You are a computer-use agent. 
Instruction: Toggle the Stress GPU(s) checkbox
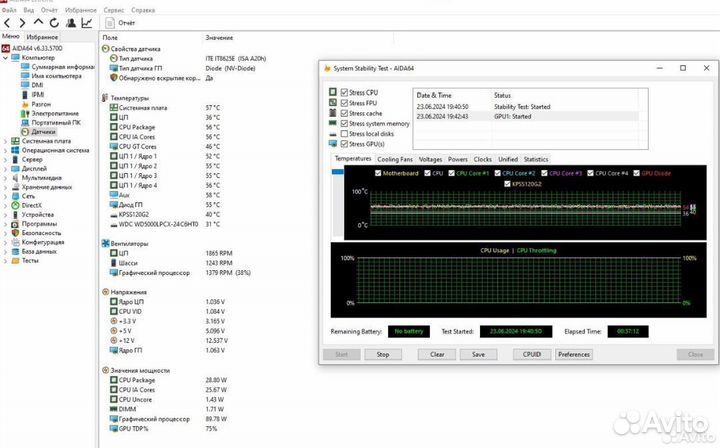[344, 144]
